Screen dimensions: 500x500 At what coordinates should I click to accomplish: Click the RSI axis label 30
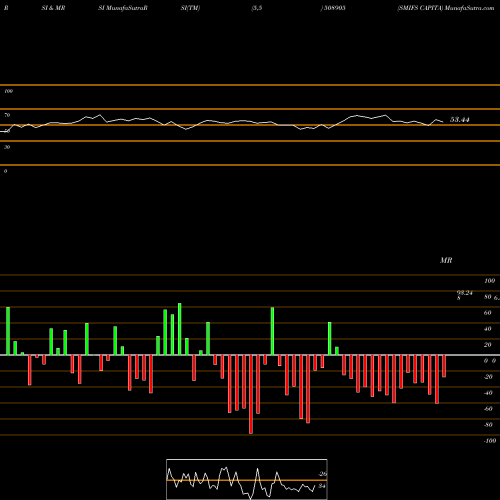(7, 147)
